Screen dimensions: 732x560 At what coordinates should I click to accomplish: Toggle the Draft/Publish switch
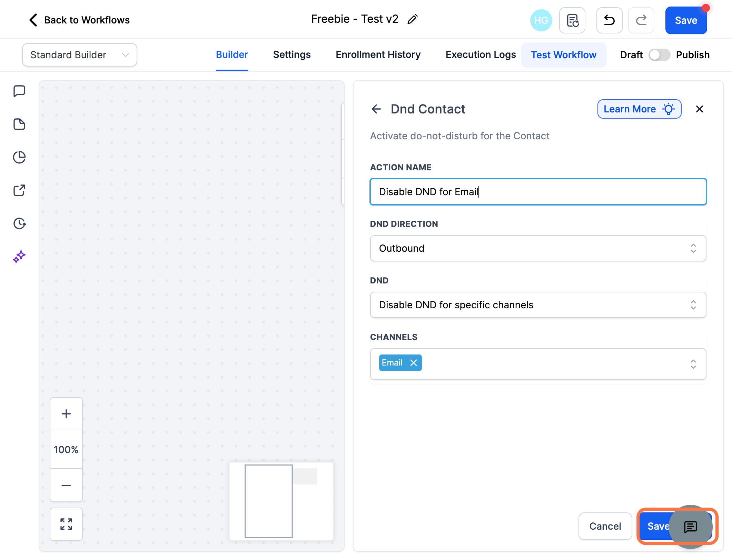click(659, 55)
